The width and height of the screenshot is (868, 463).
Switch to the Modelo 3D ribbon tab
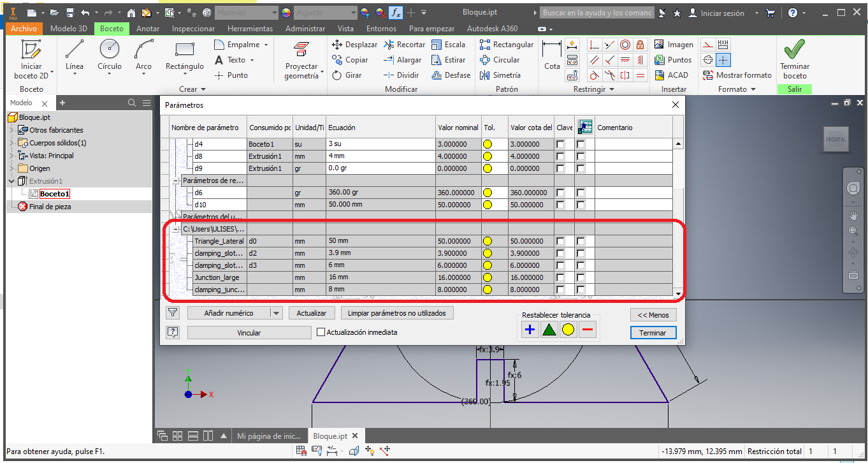point(69,28)
